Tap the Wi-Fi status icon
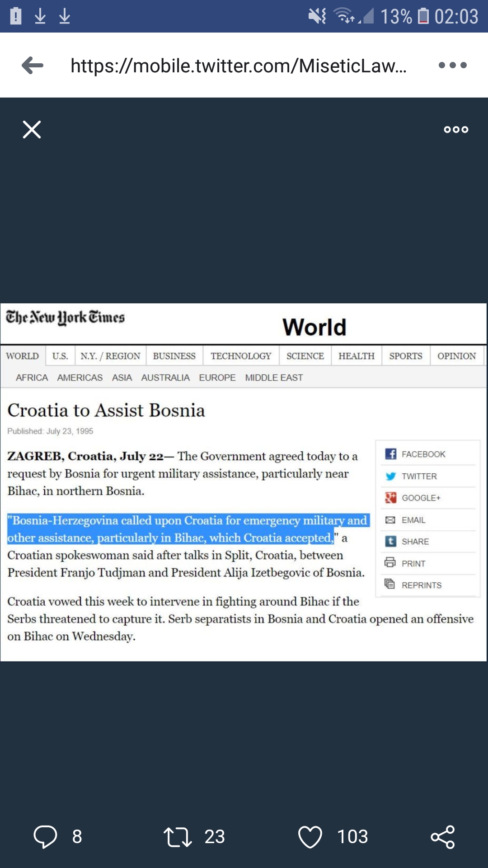Screen dimensions: 488x868 (x=344, y=16)
